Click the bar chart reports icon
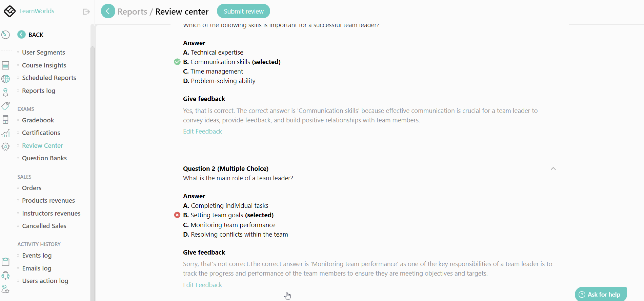 (5, 133)
